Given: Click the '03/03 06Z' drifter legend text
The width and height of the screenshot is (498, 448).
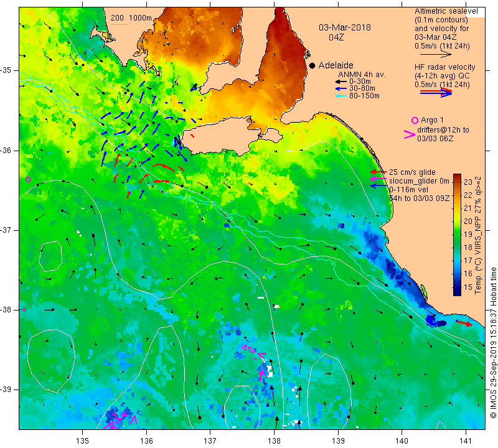Looking at the screenshot, I should point(435,139).
